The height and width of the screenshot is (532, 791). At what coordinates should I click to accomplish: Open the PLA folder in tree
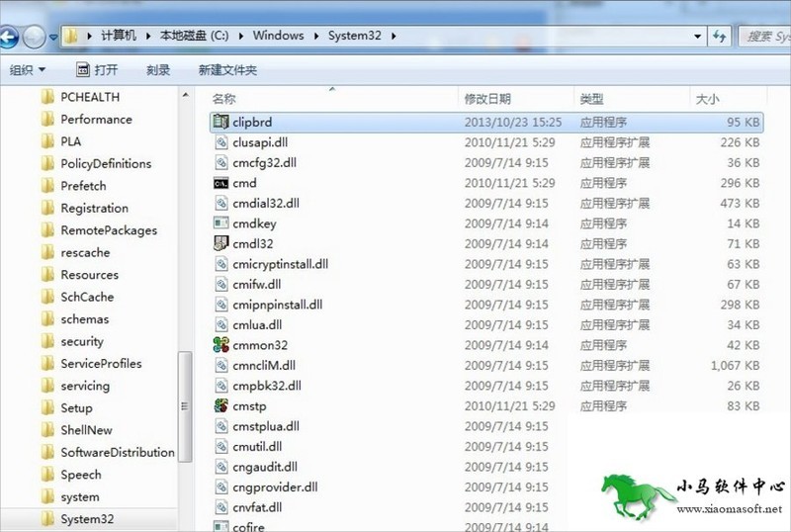(x=61, y=141)
